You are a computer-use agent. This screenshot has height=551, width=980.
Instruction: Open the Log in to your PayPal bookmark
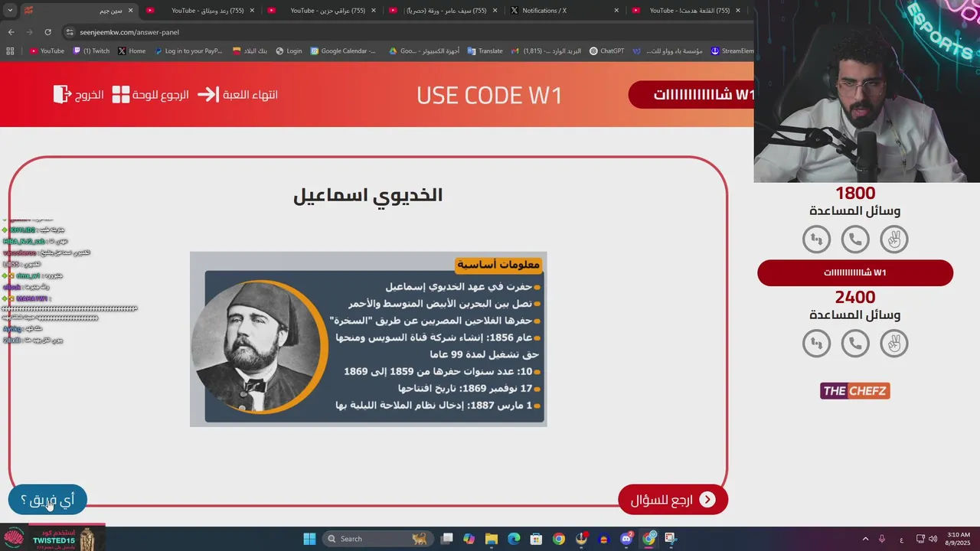pos(188,51)
